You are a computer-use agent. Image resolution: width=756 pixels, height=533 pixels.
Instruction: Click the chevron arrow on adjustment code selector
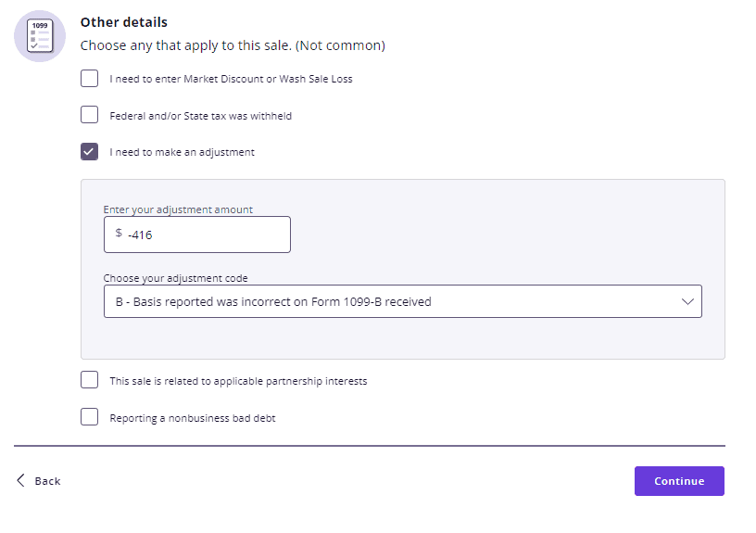tap(687, 301)
